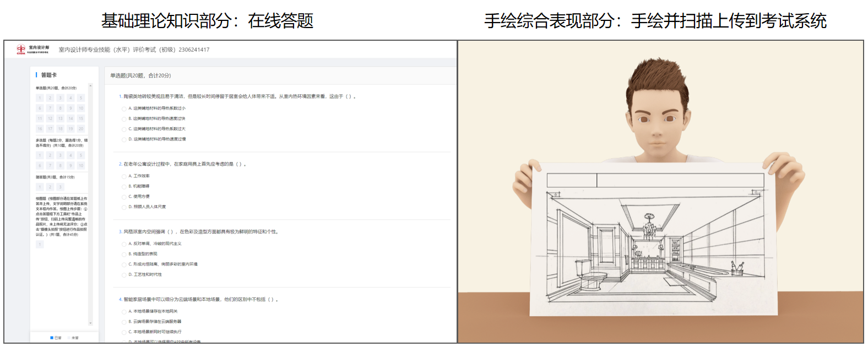Click the grey '未答' legend marker
This screenshot has height=347, width=868.
coord(69,338)
